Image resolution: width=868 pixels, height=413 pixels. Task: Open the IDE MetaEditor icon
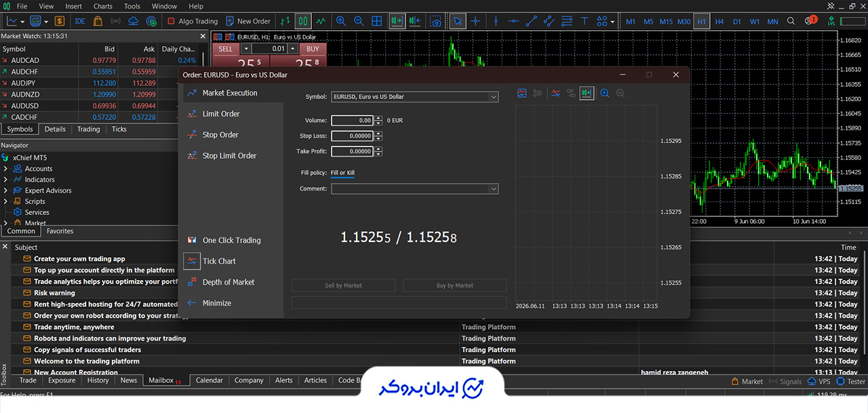(80, 21)
